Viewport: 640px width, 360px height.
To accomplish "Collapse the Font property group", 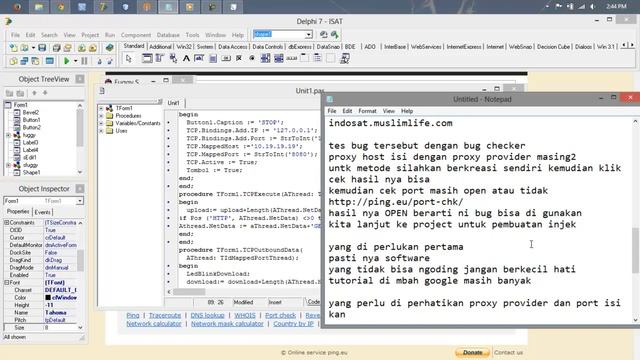I will click(7, 282).
